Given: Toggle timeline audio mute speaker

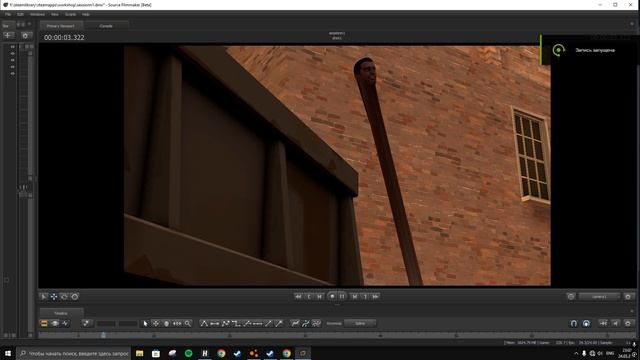Looking at the screenshot, I should coord(616,323).
